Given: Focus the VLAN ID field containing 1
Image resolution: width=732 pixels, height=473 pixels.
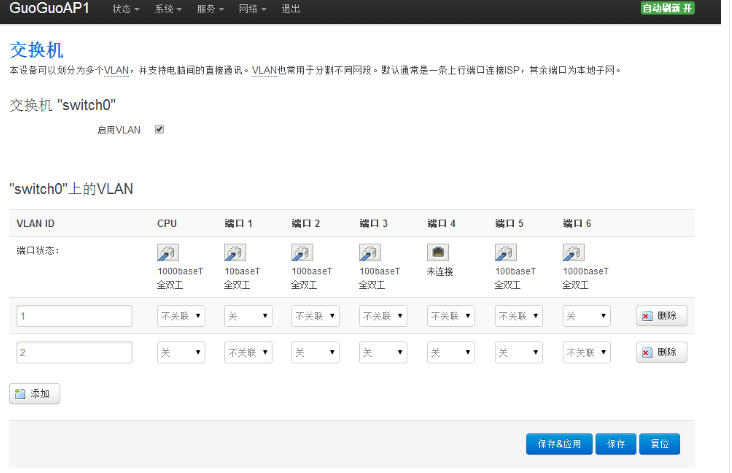Looking at the screenshot, I should 75,316.
